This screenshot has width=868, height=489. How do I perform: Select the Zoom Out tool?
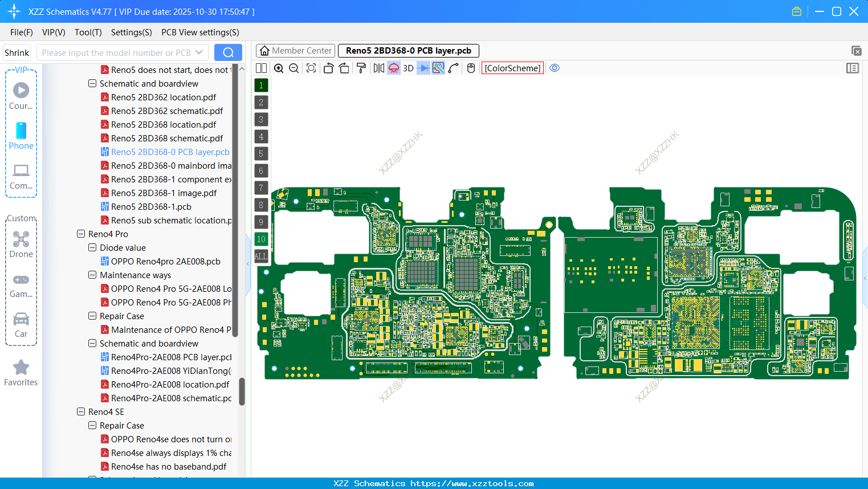293,68
